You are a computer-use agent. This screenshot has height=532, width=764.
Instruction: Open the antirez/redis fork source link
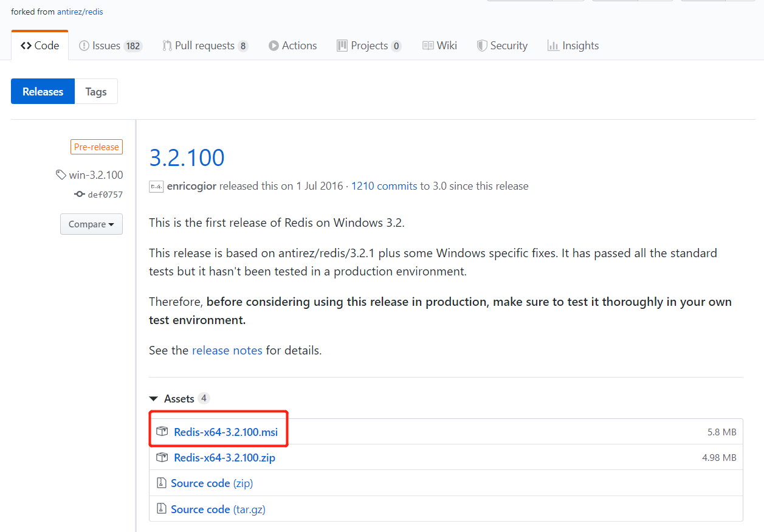point(80,12)
